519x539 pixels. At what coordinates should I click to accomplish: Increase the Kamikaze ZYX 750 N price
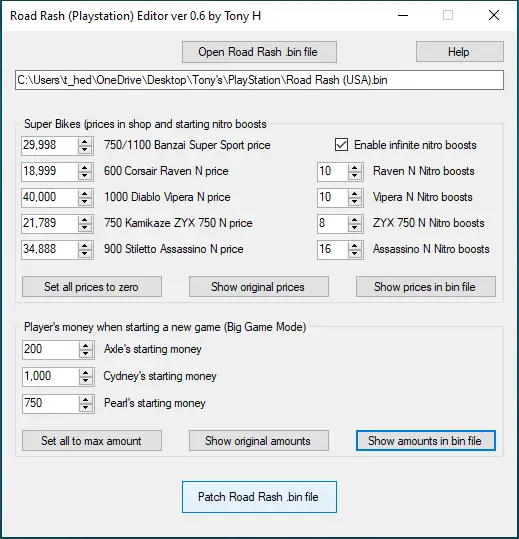click(x=85, y=219)
